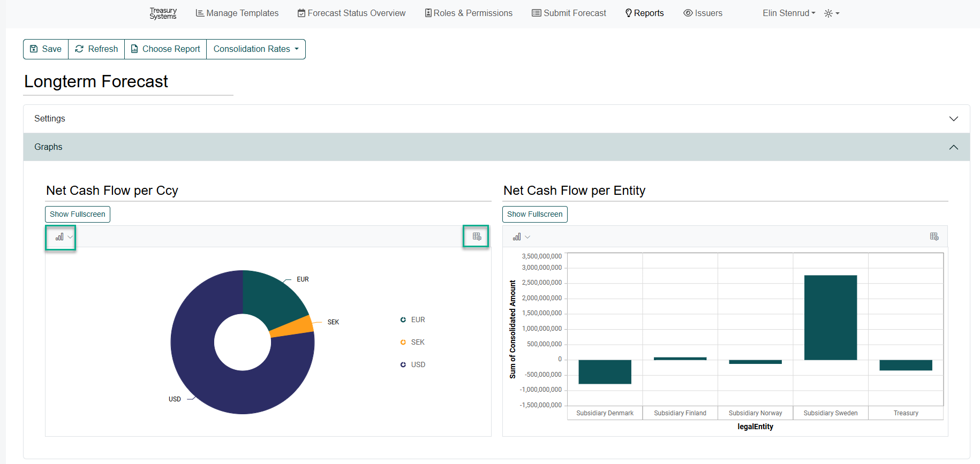Click the Subsidiary Sweden bar
Viewport: 980px width, 464px height.
[x=830, y=317]
